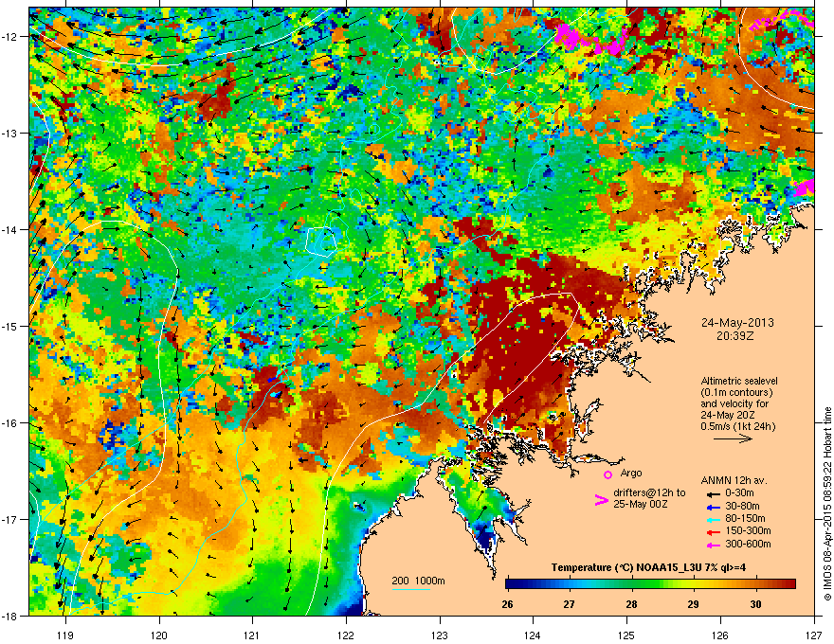Click the 'ANMN 12h av.' heading
The height and width of the screenshot is (644, 834).
(x=734, y=480)
